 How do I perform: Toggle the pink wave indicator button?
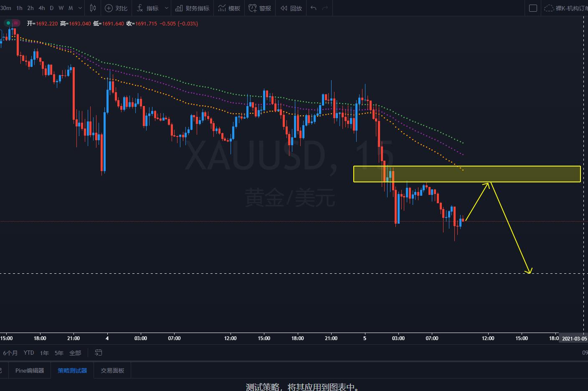[x=16, y=23]
